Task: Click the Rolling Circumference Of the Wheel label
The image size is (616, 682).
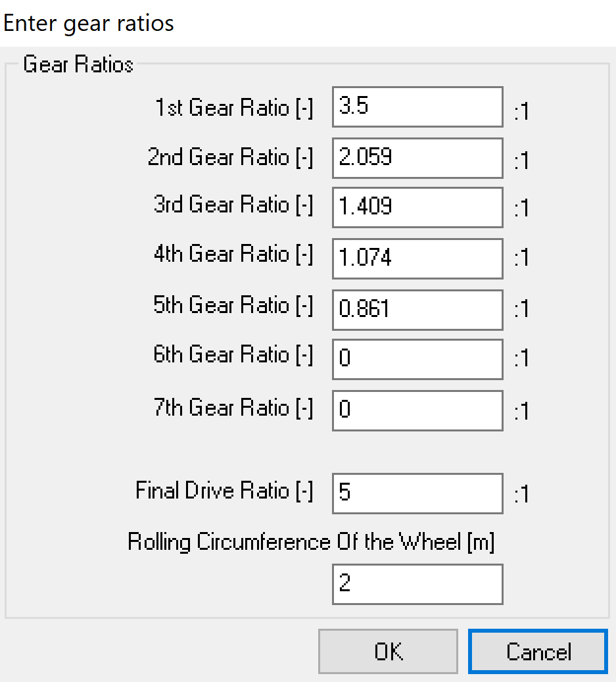Action: point(311,542)
